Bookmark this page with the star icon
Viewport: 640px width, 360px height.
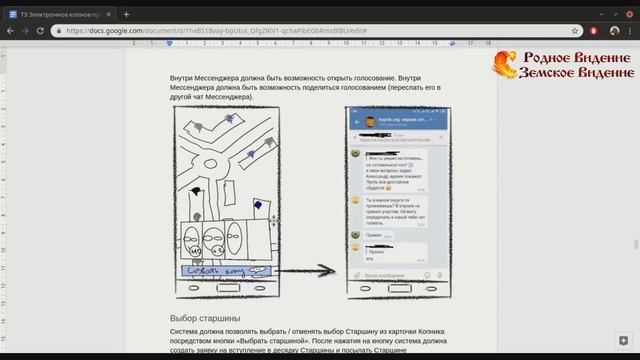[575, 31]
